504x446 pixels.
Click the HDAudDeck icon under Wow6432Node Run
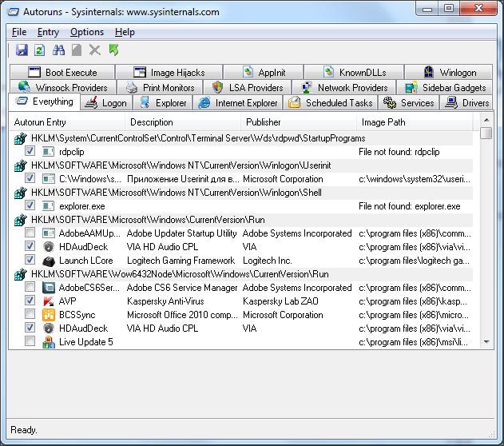point(49,329)
